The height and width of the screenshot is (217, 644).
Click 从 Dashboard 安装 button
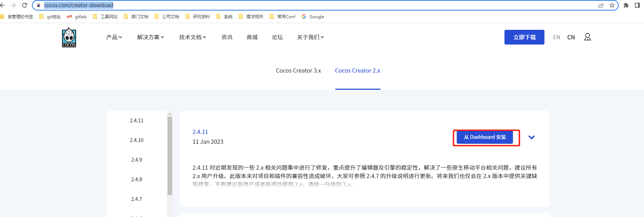(485, 137)
